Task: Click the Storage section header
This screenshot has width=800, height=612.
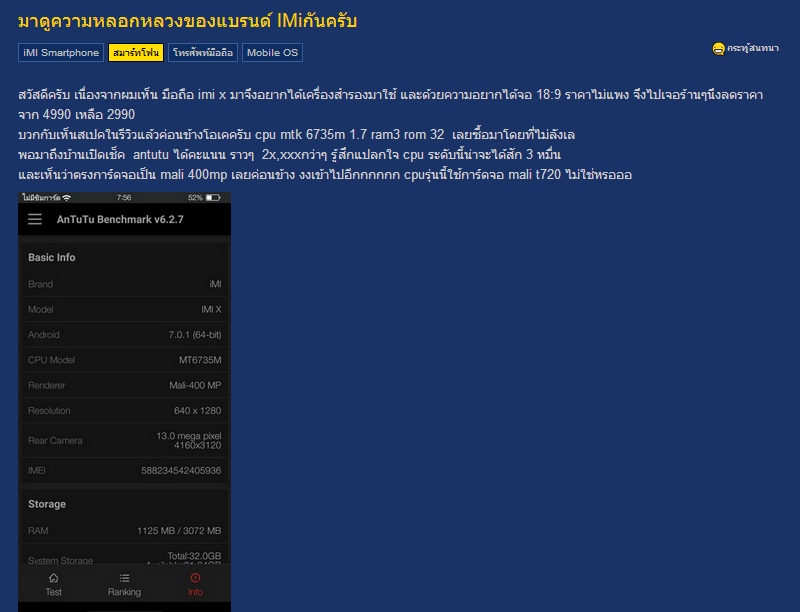Action: tap(47, 504)
